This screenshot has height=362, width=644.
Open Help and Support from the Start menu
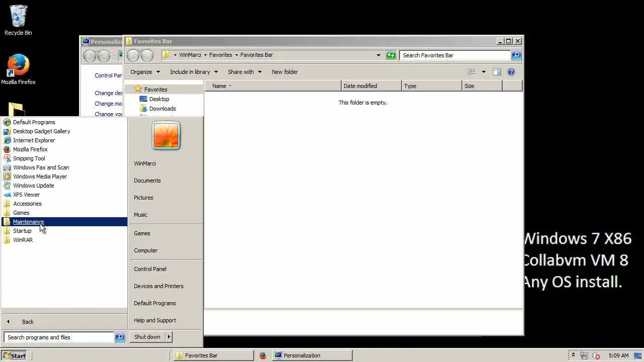tap(155, 320)
